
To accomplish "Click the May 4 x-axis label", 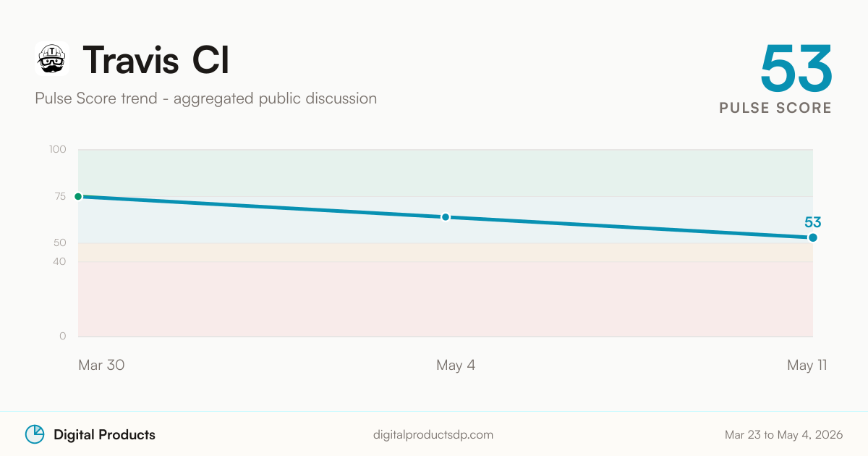I will coord(456,366).
